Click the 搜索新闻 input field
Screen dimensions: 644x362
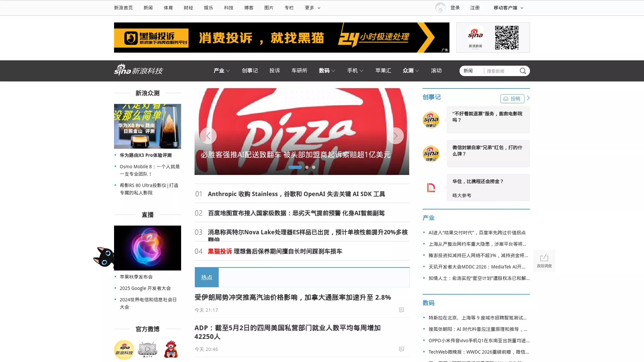pyautogui.click(x=501, y=71)
